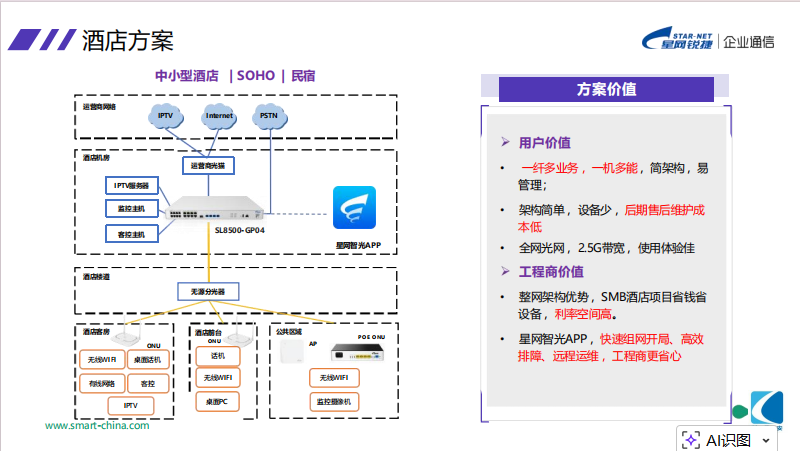
Task: Open the www.smart-china.com link
Action: (x=97, y=425)
